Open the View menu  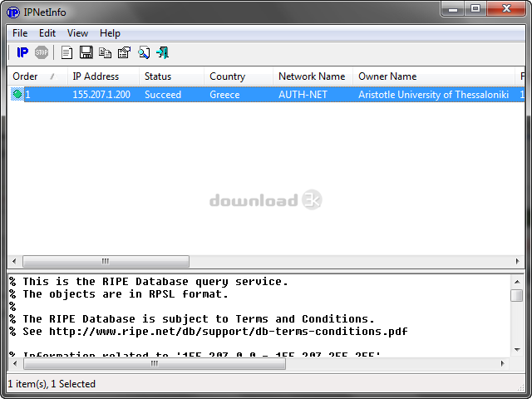[77, 33]
